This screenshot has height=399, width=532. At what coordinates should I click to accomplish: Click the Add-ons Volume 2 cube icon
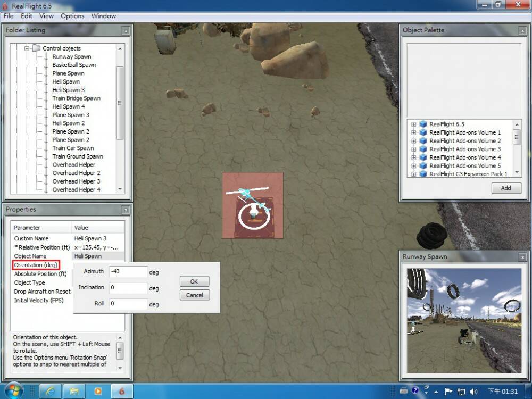pyautogui.click(x=423, y=141)
